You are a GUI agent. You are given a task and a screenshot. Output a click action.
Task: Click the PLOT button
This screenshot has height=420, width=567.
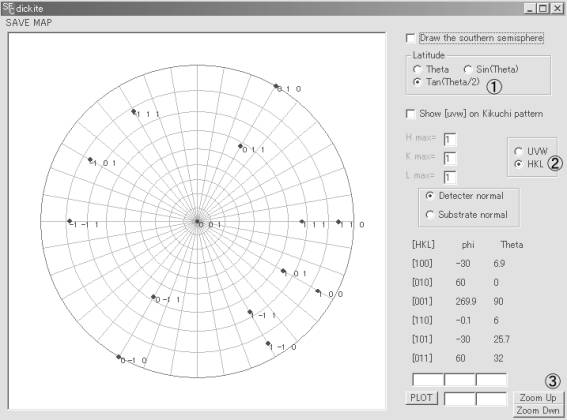coord(421,398)
